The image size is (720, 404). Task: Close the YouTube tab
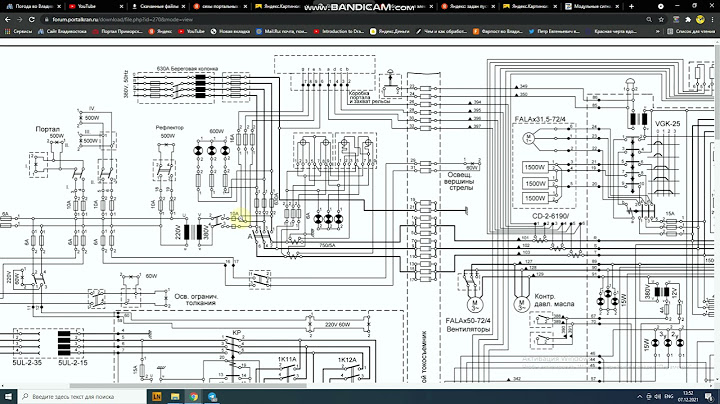click(121, 6)
